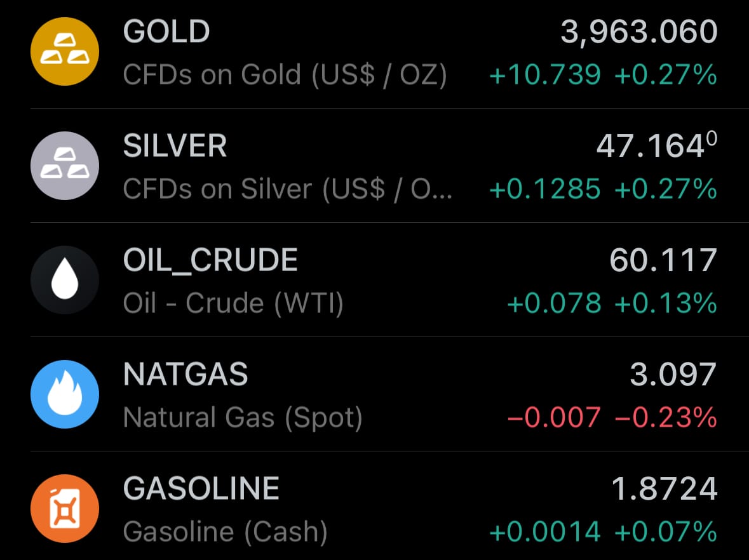Image resolution: width=749 pixels, height=560 pixels.
Task: Select the 'Oil - Crude (WTI)' description
Action: (x=233, y=303)
